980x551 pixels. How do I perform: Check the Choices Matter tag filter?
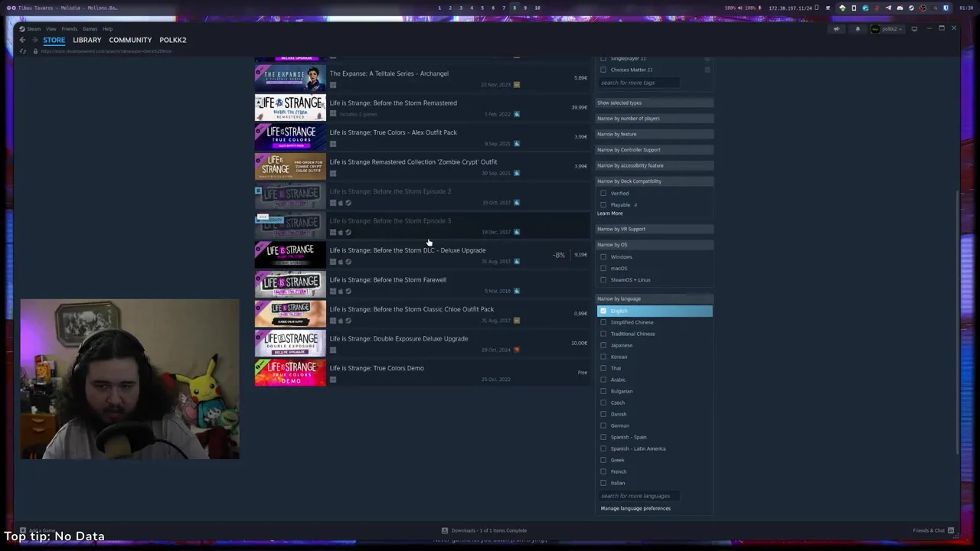click(x=603, y=70)
